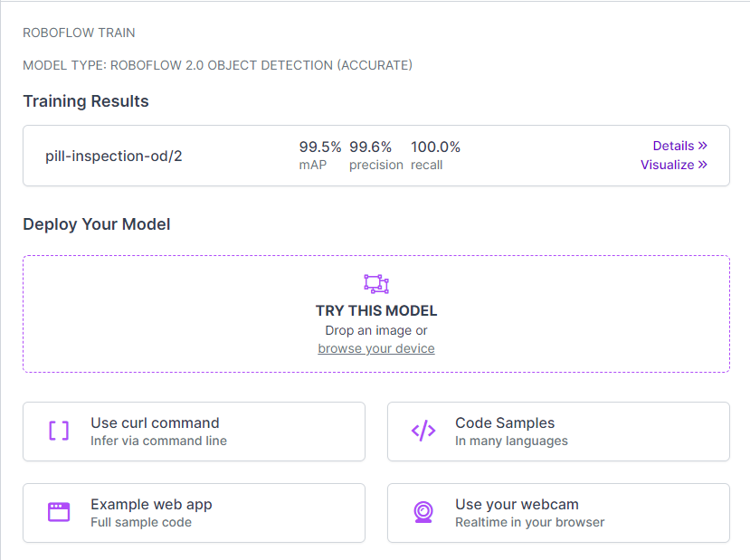This screenshot has width=750, height=560.
Task: Select the window icon beside Full sample code
Action: pos(59,513)
